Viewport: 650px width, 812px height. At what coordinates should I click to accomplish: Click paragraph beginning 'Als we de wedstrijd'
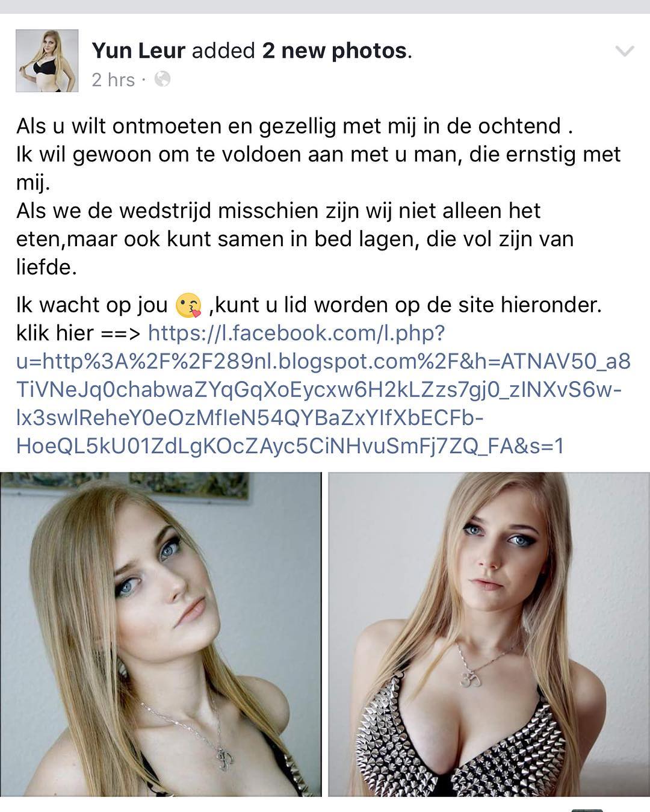pos(295,239)
